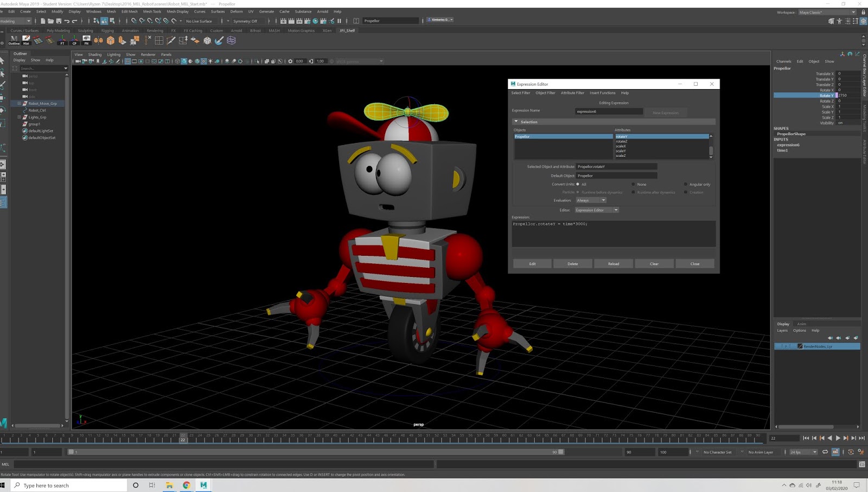Toggle auto keyframe icon
868x492 pixels.
[x=851, y=452]
